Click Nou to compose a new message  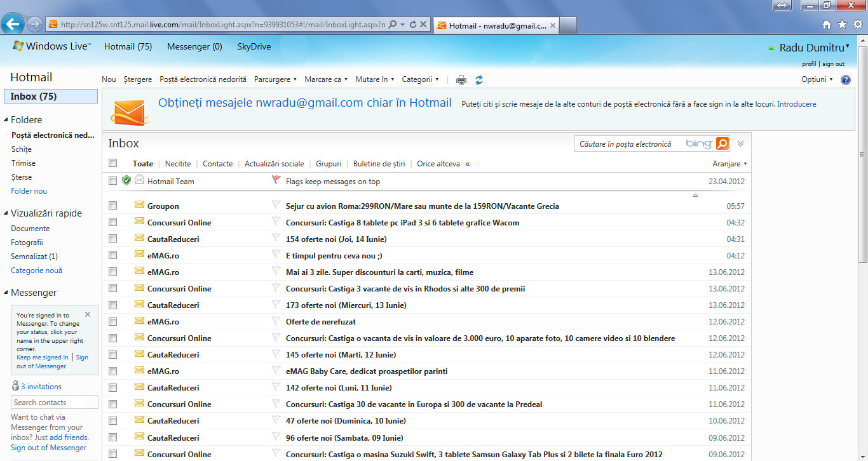pyautogui.click(x=109, y=79)
